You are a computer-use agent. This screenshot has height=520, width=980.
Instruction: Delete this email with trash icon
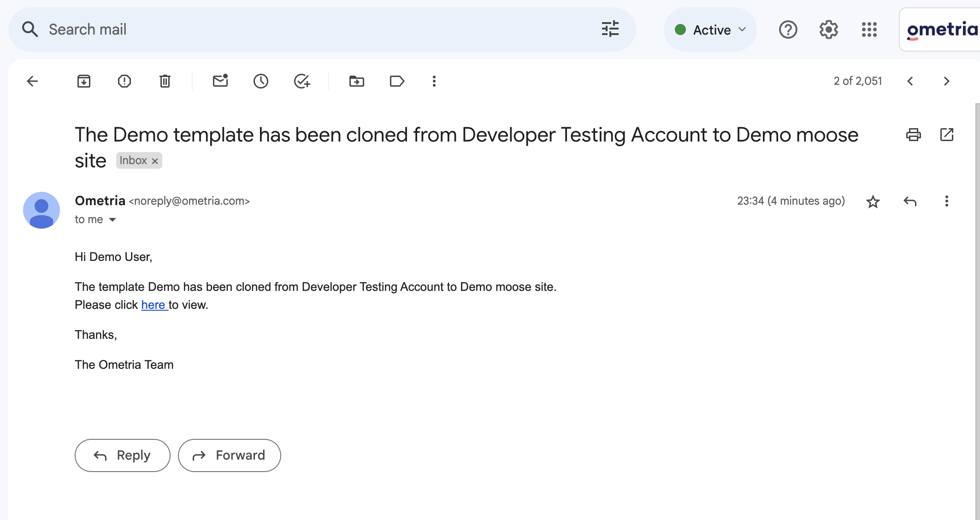tap(165, 82)
